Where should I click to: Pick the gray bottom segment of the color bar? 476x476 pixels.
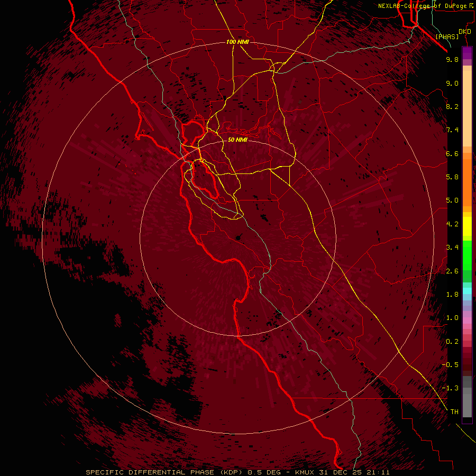coord(467,402)
